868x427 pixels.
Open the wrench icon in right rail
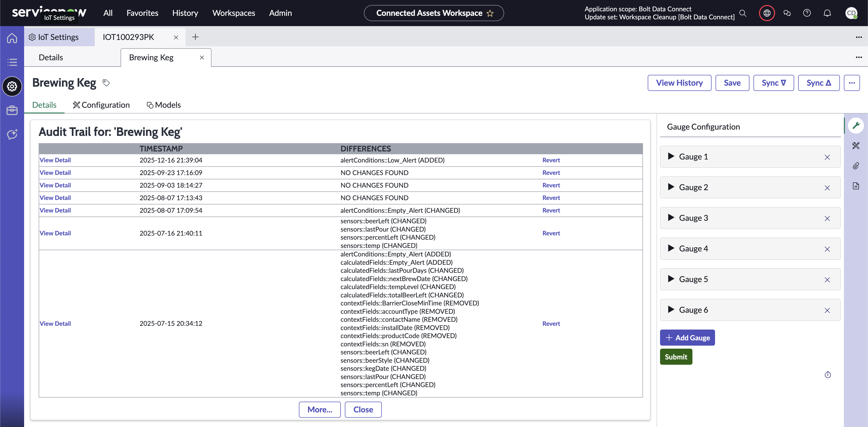click(856, 126)
